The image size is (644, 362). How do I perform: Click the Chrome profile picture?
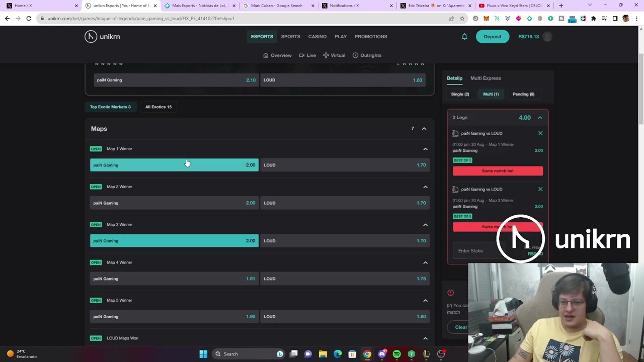click(x=626, y=19)
